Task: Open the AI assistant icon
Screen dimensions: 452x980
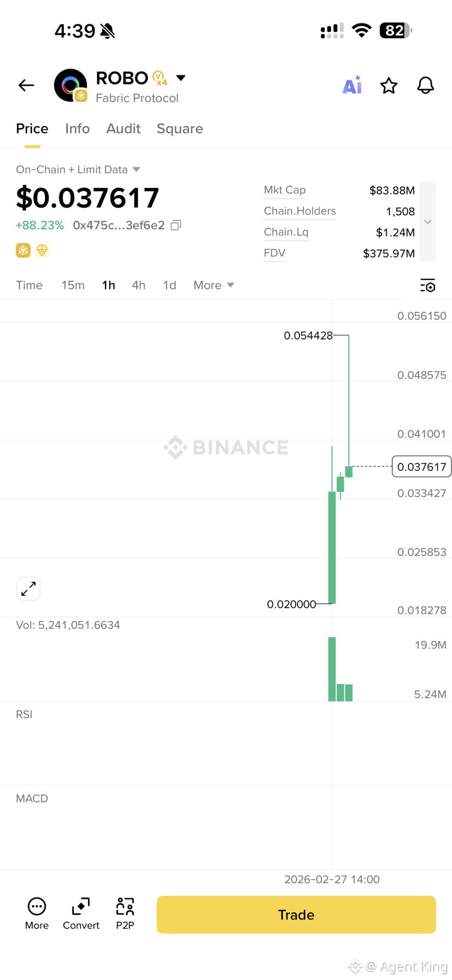Action: click(352, 85)
